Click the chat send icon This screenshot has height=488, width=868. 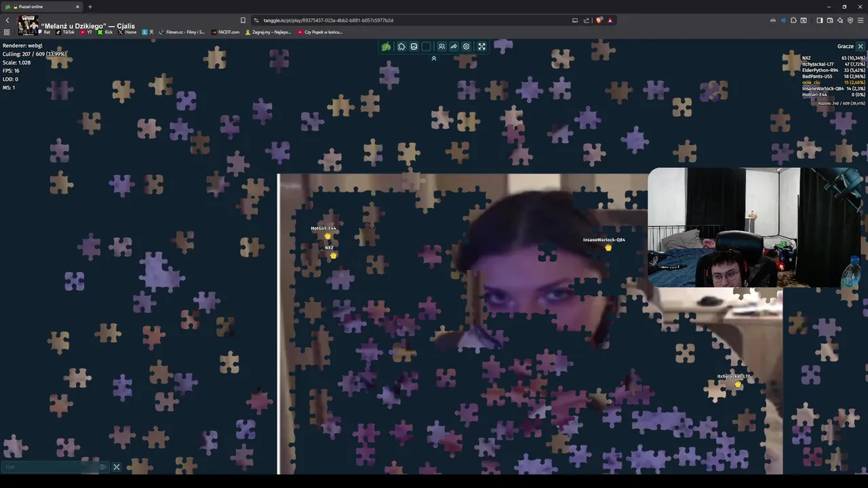(x=103, y=467)
